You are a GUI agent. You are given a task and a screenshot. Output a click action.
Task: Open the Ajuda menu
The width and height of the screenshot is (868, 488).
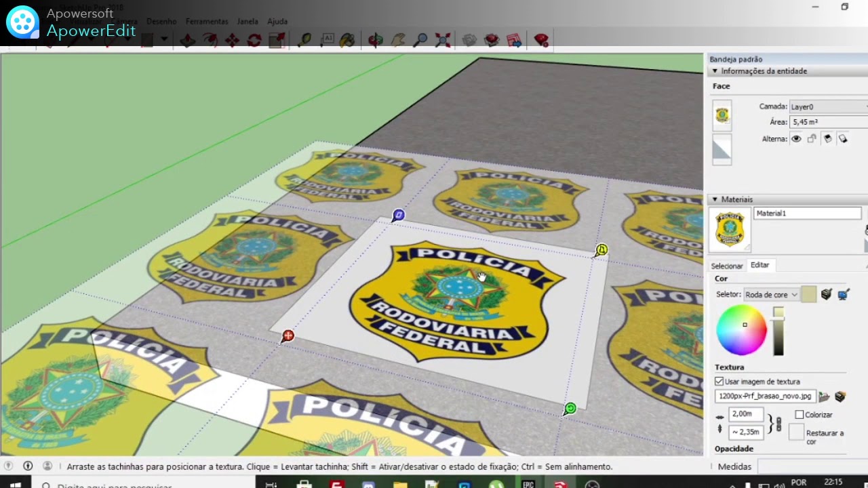[277, 22]
